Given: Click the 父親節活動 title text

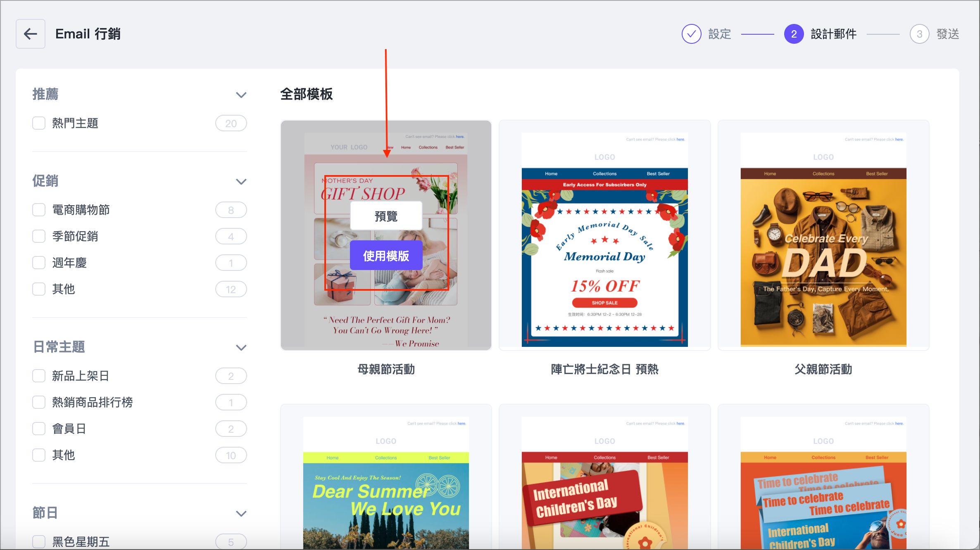Looking at the screenshot, I should pos(823,369).
